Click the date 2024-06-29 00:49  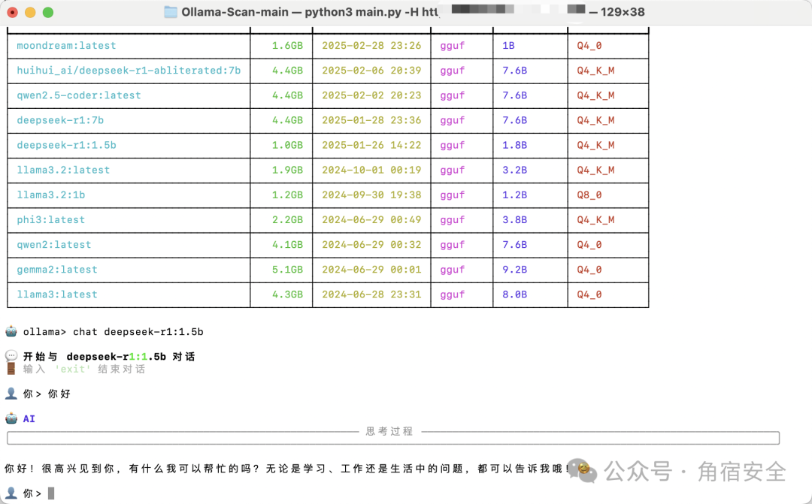coord(371,219)
